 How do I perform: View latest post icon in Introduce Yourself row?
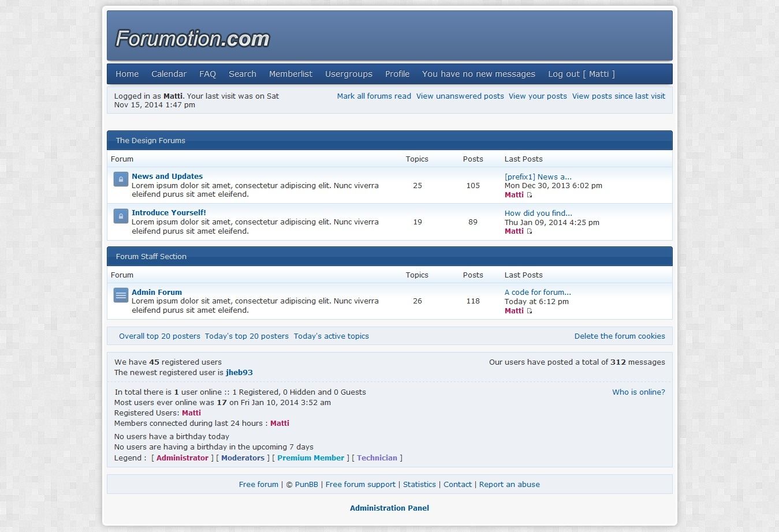point(530,231)
